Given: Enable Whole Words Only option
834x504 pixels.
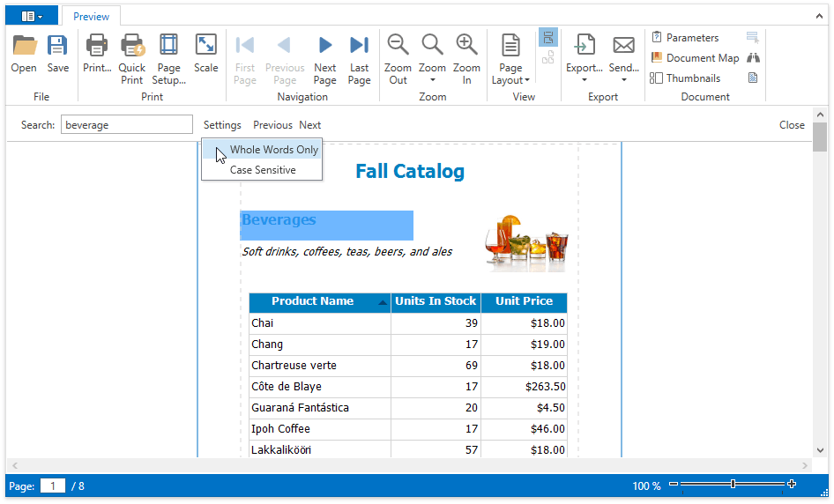Looking at the screenshot, I should [x=262, y=150].
